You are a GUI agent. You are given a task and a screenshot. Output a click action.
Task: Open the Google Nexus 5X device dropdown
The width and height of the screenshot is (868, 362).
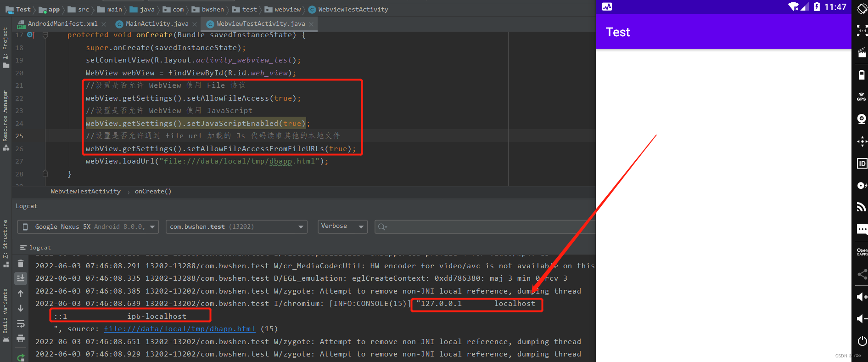(88, 226)
